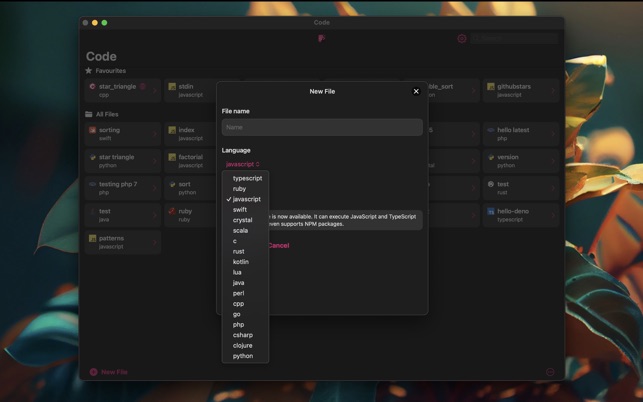
Task: Open the patterns javascript file
Action: click(x=123, y=242)
